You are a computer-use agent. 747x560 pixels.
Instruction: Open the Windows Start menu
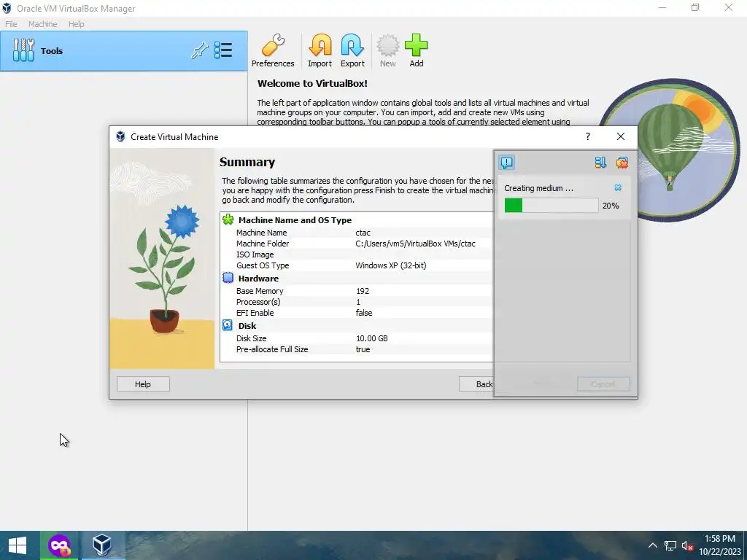point(18,545)
